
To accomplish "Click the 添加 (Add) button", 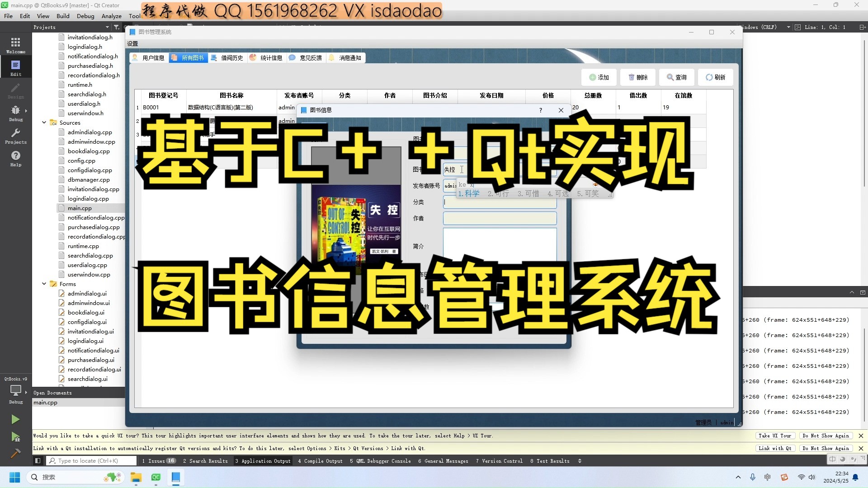I will [598, 77].
